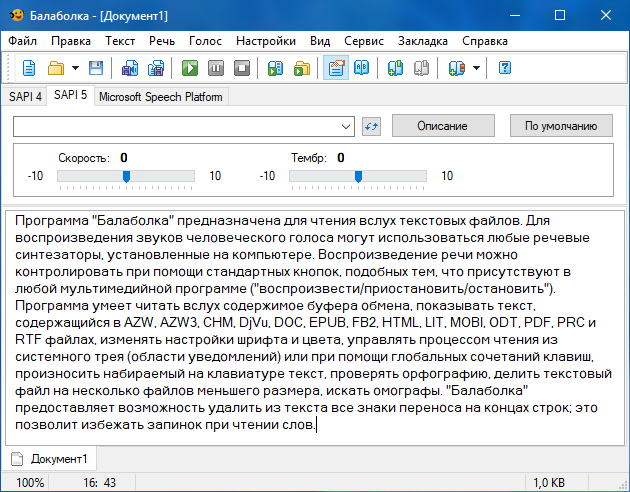Expand the dropdown arrow before the Help icon

[476, 68]
